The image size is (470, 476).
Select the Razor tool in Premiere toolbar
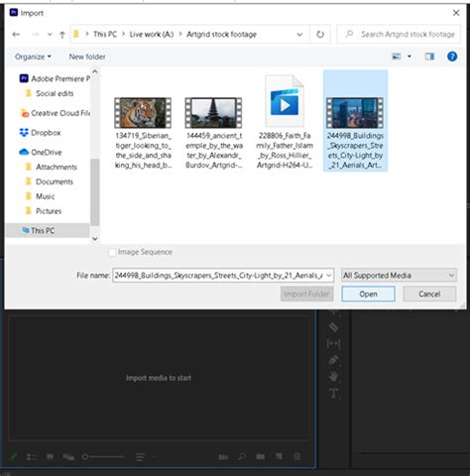click(333, 327)
